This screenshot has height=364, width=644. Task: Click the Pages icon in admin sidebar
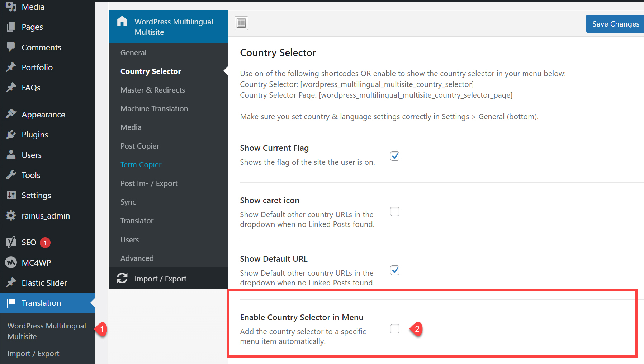pos(11,27)
